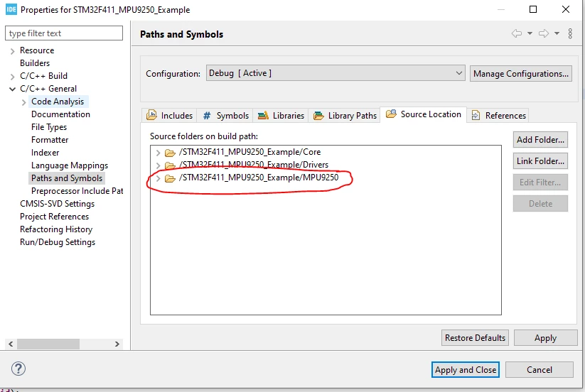585x392 pixels.
Task: Expand the /STM32F411_MPU9250_Example/Core folder entry
Action: click(158, 153)
